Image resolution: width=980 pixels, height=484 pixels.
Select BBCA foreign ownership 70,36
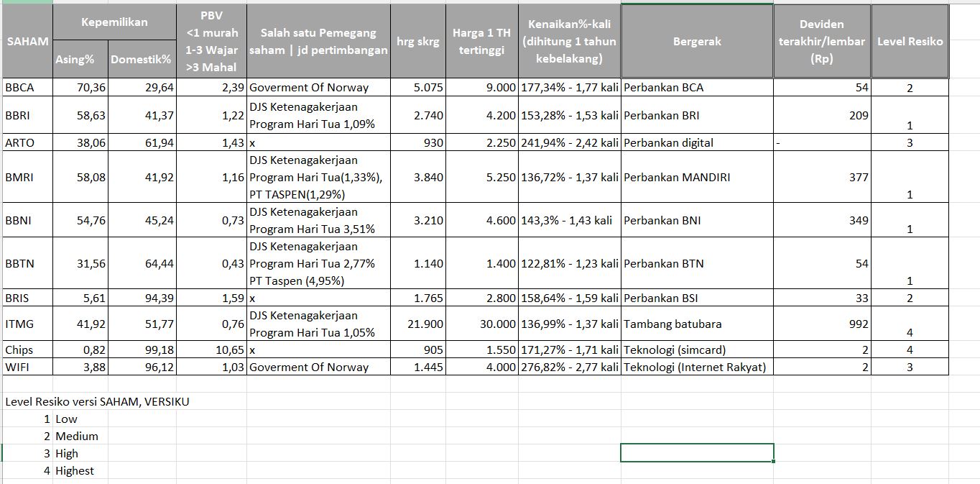(x=80, y=88)
